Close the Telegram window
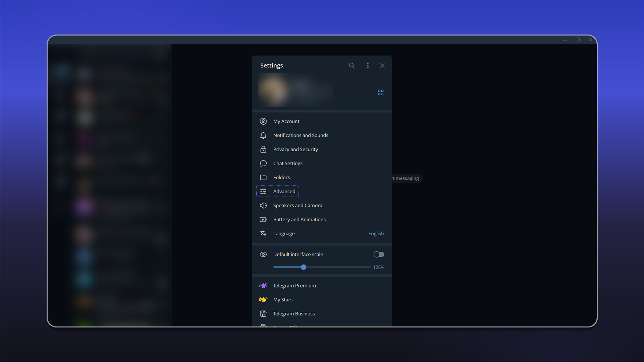 point(591,40)
